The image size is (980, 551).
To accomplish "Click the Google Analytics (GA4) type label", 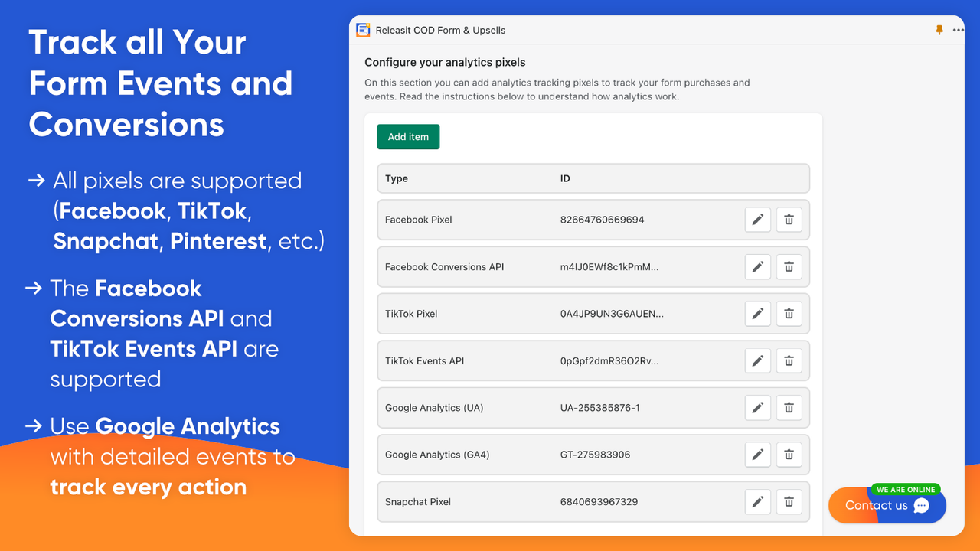I will (x=437, y=455).
